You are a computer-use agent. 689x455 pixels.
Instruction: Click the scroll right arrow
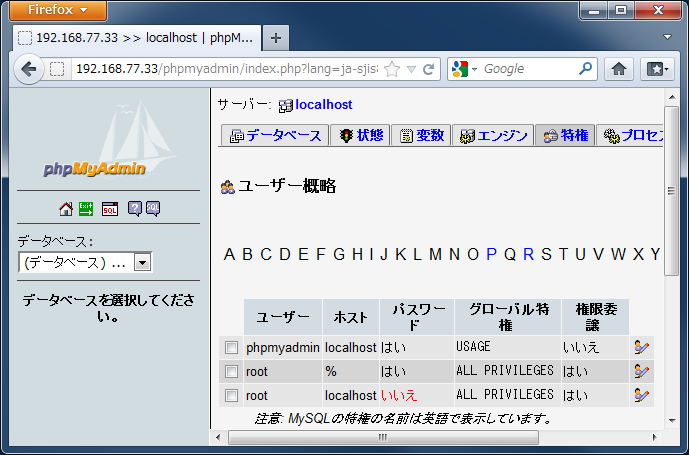(654, 437)
